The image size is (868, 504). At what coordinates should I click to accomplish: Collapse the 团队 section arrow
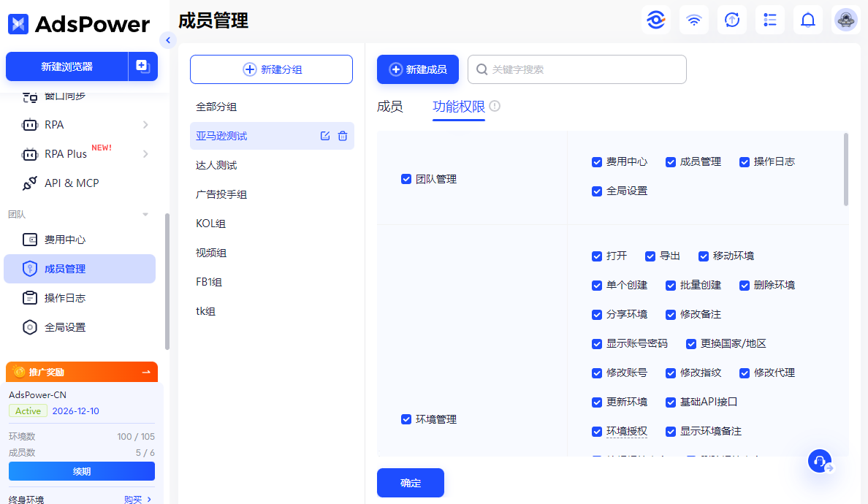click(x=145, y=214)
